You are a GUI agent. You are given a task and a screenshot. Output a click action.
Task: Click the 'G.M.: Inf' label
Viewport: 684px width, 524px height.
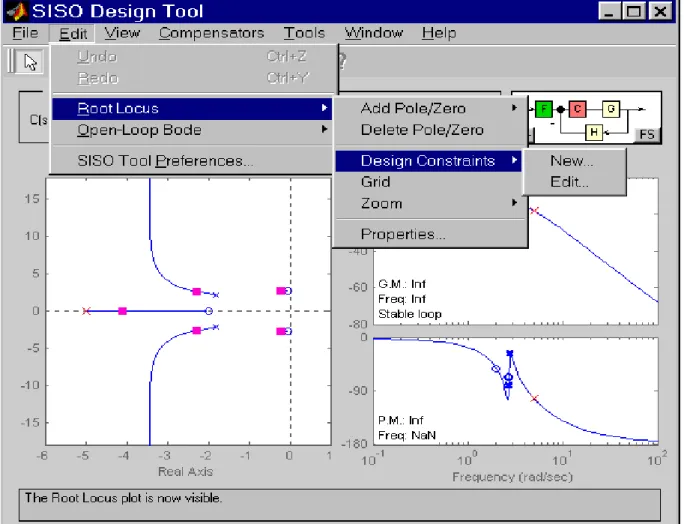pos(402,284)
